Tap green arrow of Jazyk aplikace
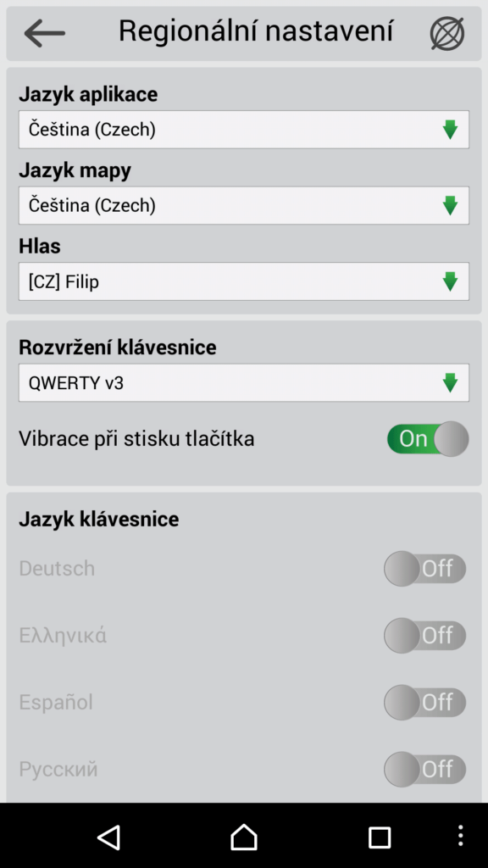Image resolution: width=488 pixels, height=868 pixels. pos(451,130)
